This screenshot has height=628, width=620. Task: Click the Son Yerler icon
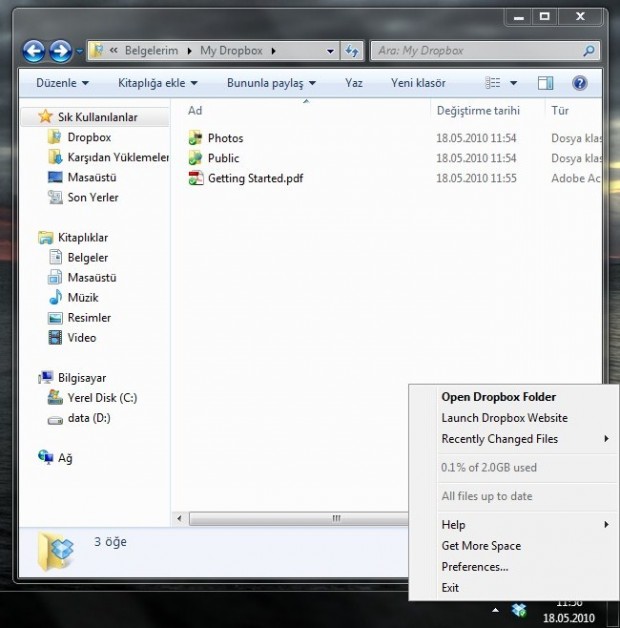tap(55, 197)
